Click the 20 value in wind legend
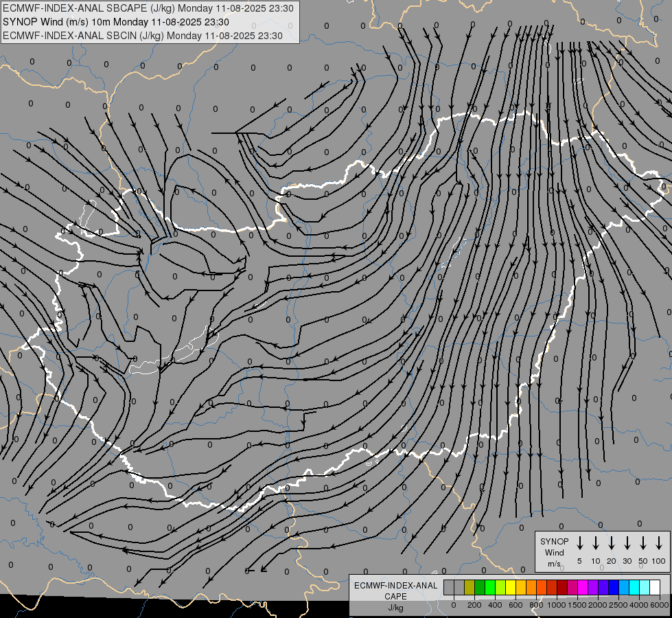Image resolution: width=672 pixels, height=618 pixels. pyautogui.click(x=612, y=561)
